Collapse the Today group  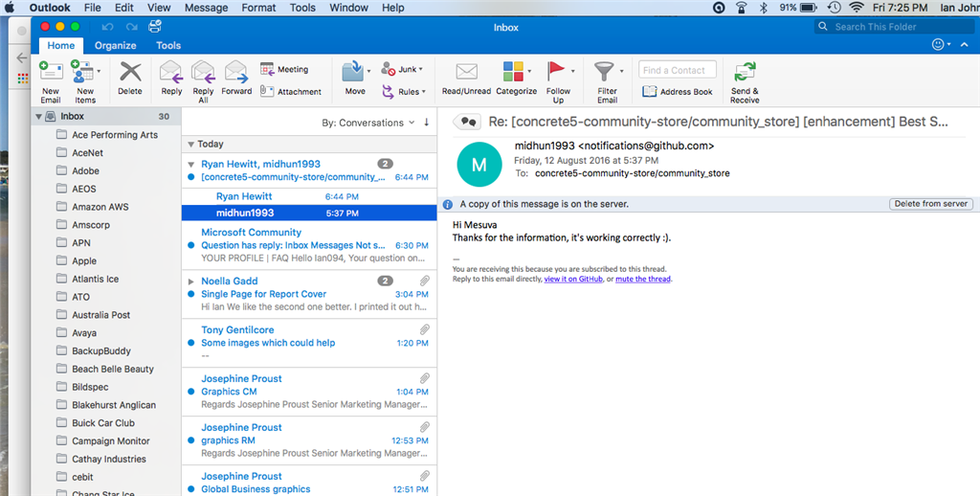190,144
